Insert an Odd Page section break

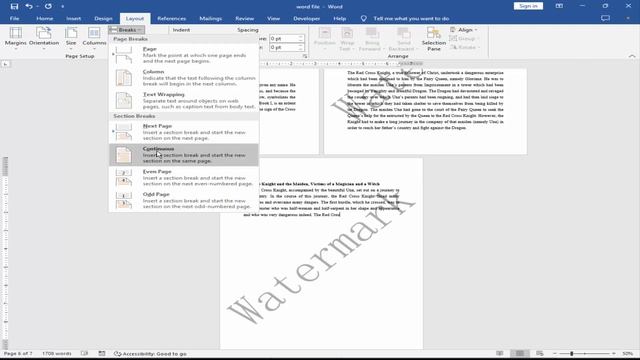(x=184, y=200)
